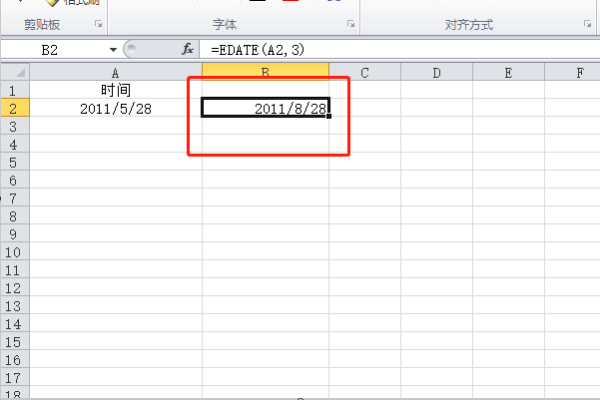Select column F header
This screenshot has width=600, height=400.
572,72
